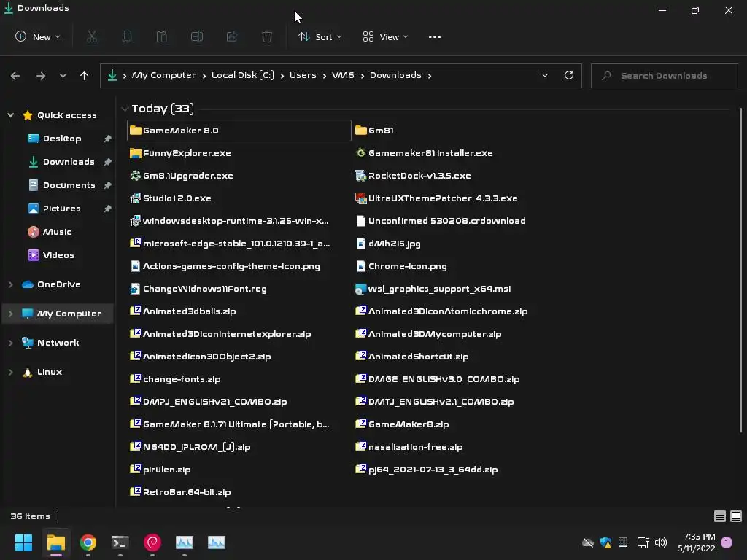Open the View dropdown
The image size is (747, 560).
(x=385, y=36)
